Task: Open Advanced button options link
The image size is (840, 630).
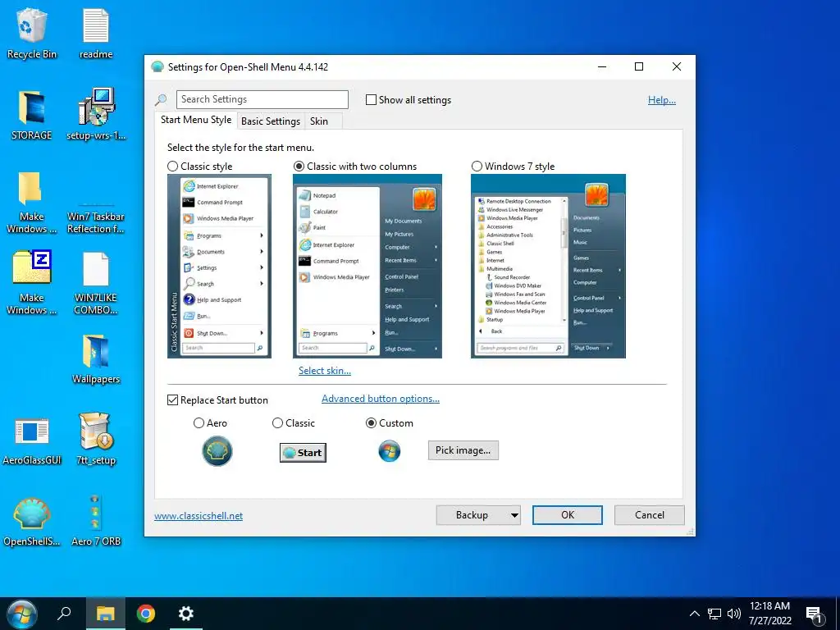Action: pyautogui.click(x=381, y=399)
